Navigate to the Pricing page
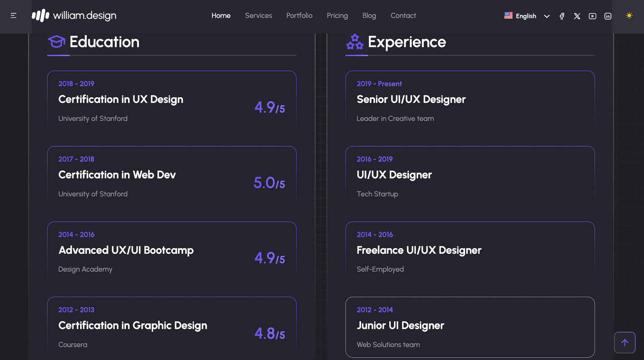Screen dimensions: 644x360 pos(337,16)
